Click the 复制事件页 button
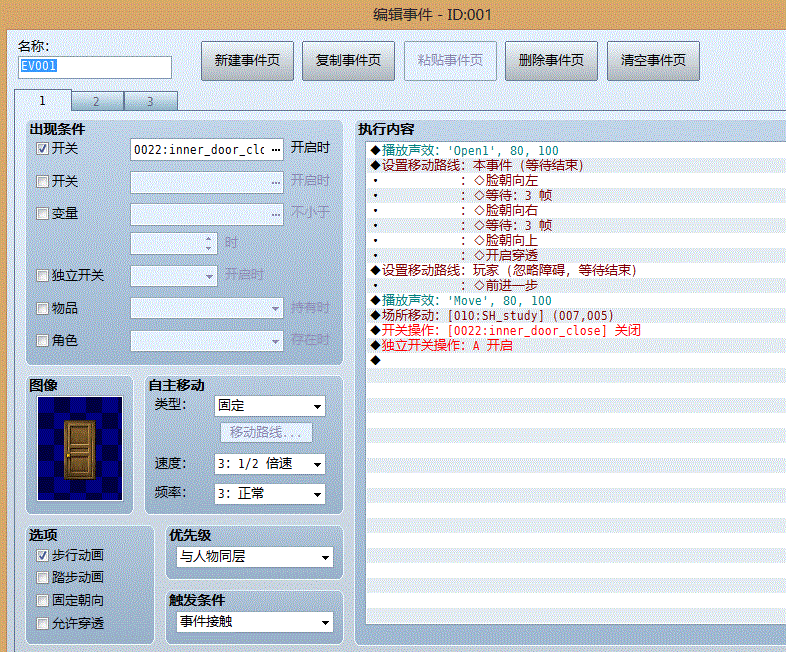This screenshot has width=786, height=652. point(348,61)
